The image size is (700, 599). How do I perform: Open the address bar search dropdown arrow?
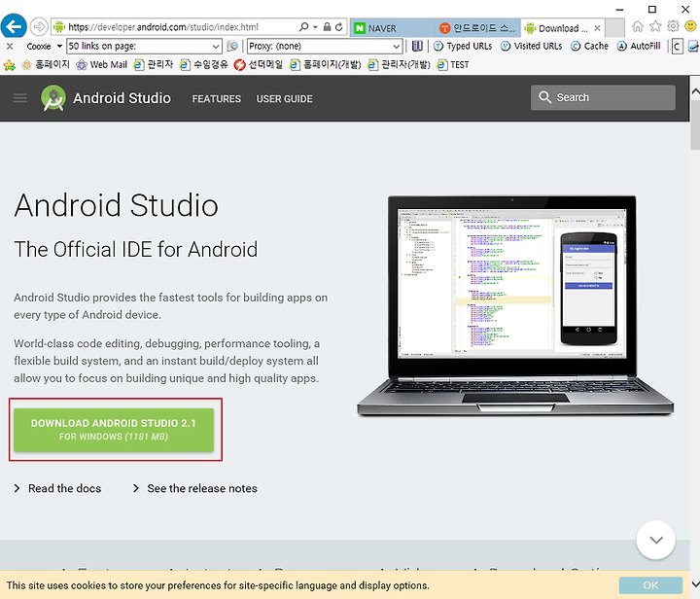[x=315, y=27]
